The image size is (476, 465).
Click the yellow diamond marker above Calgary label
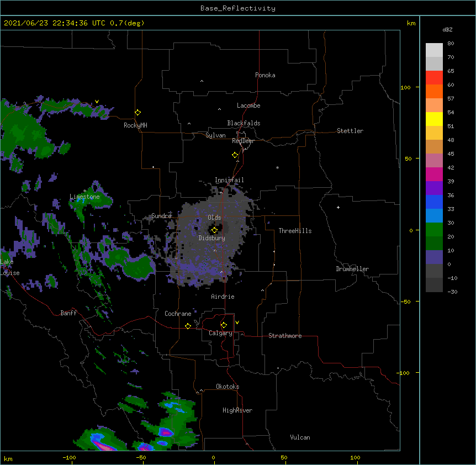[224, 325]
